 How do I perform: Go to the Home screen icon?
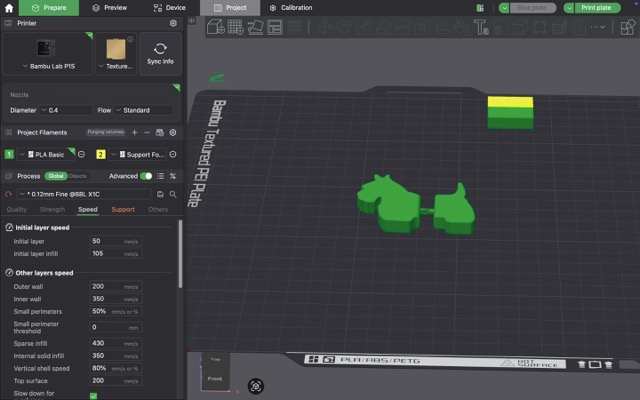(x=9, y=8)
